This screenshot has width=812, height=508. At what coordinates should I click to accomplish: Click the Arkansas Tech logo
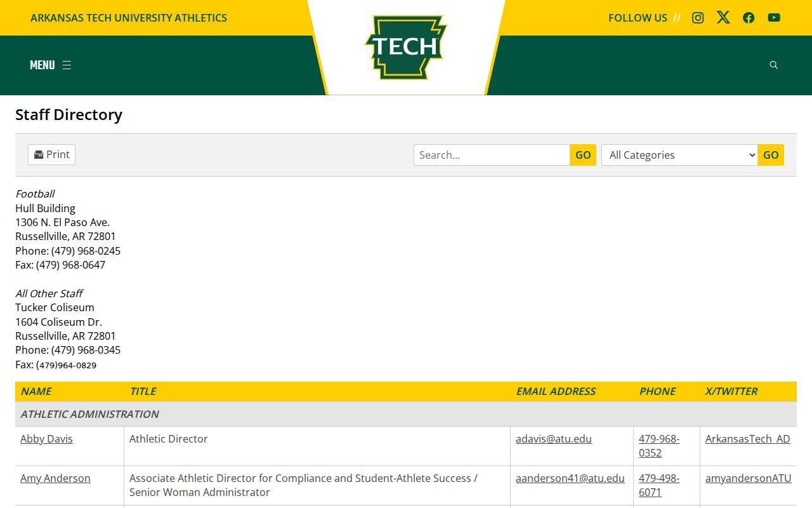coord(406,48)
